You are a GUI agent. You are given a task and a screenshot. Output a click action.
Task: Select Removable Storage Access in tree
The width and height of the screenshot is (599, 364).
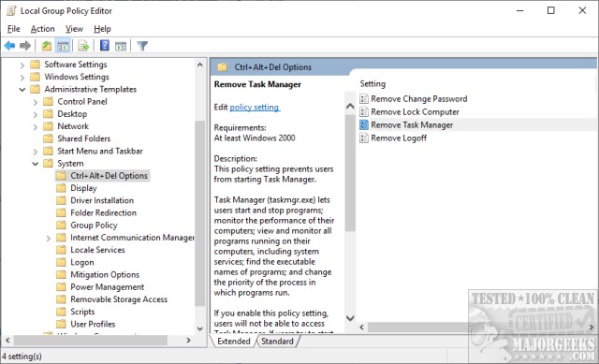click(x=119, y=299)
